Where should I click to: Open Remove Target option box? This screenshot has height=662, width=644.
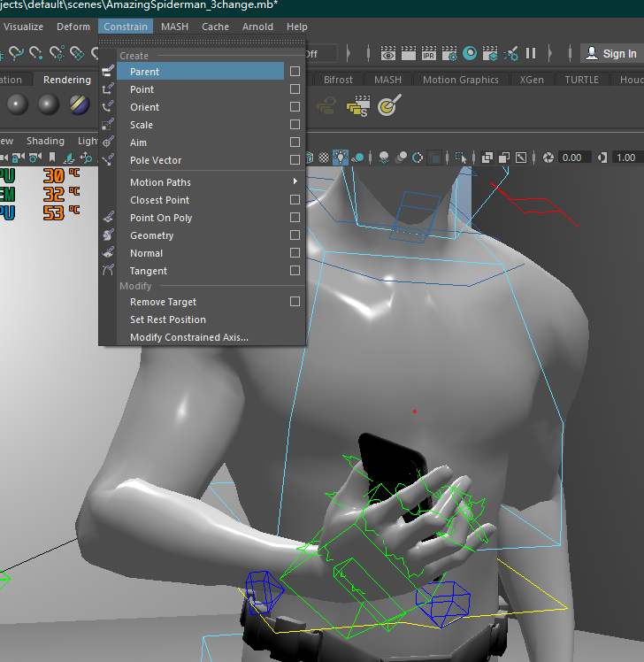[x=295, y=302]
